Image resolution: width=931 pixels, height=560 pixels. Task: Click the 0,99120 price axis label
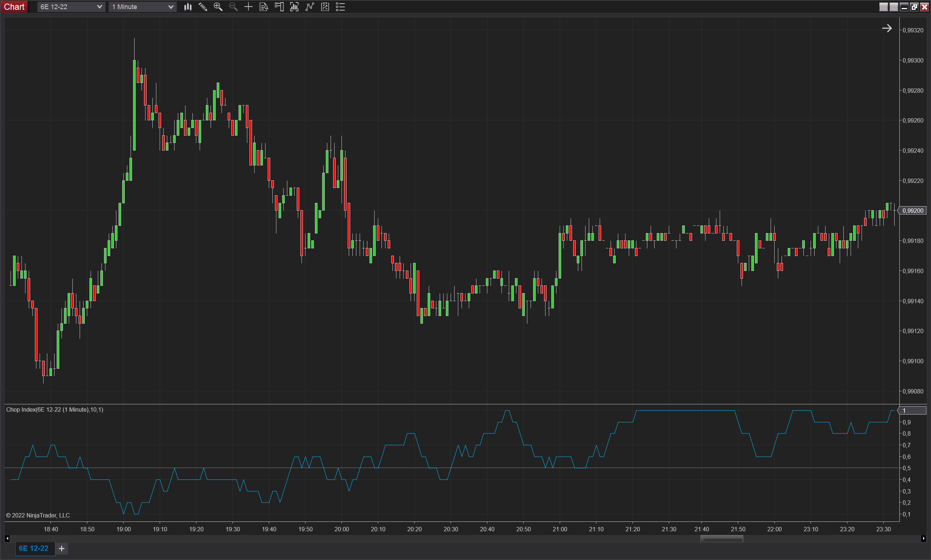tap(913, 331)
